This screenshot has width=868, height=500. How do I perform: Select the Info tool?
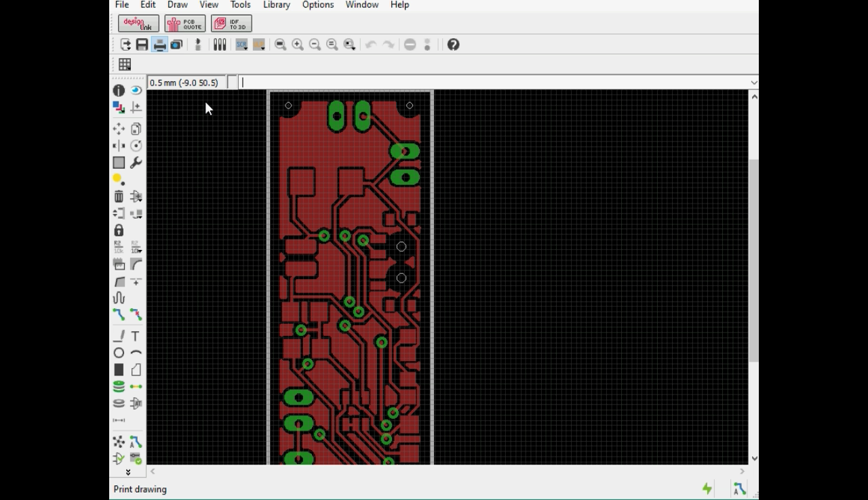pyautogui.click(x=119, y=90)
